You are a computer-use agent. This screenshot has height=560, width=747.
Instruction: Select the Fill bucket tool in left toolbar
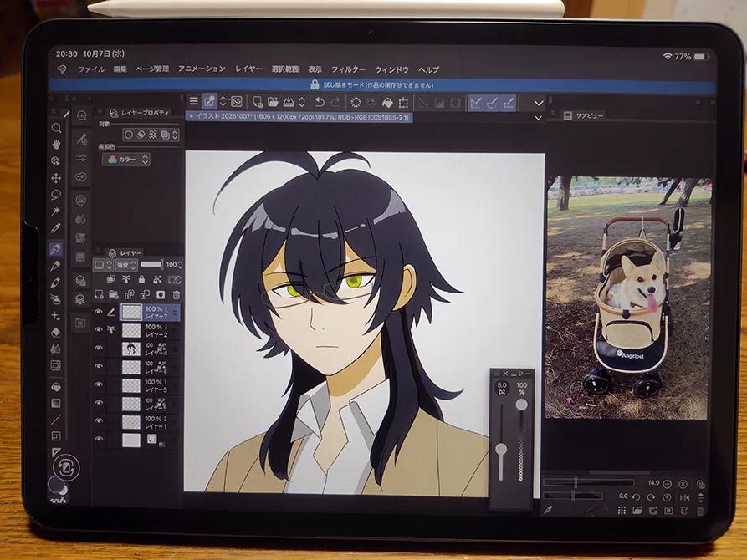[x=56, y=387]
